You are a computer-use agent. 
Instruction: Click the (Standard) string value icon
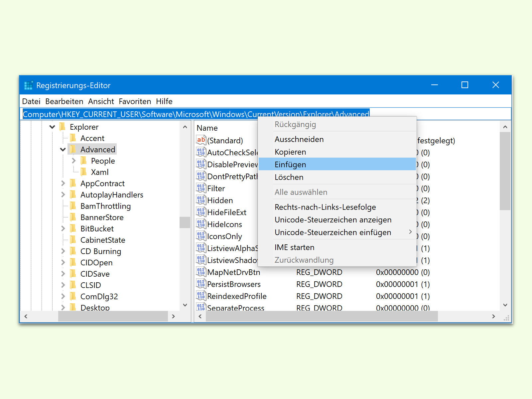(201, 140)
